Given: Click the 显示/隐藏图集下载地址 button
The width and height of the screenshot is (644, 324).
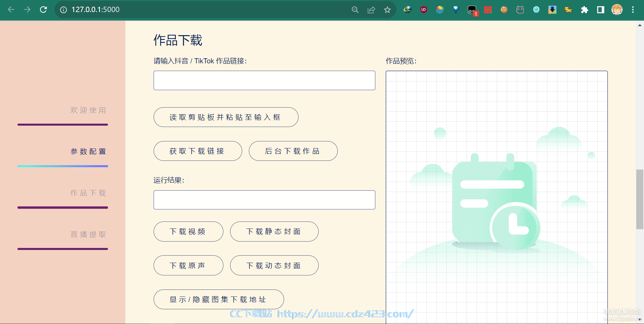Looking at the screenshot, I should [219, 299].
